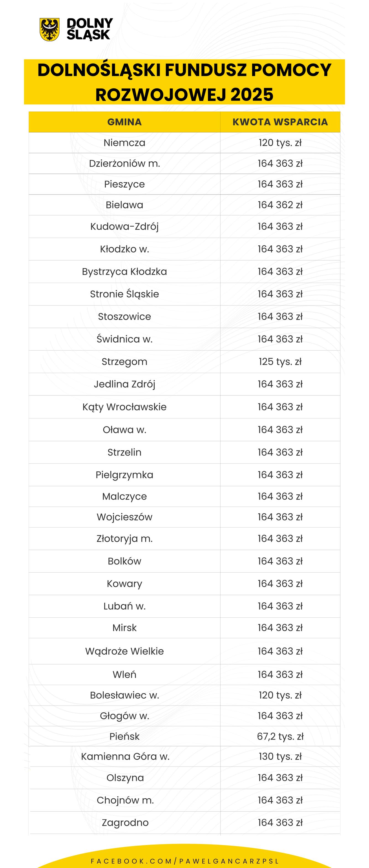Select the Zagrodno gmina cell
The image size is (369, 868).
pos(125,822)
